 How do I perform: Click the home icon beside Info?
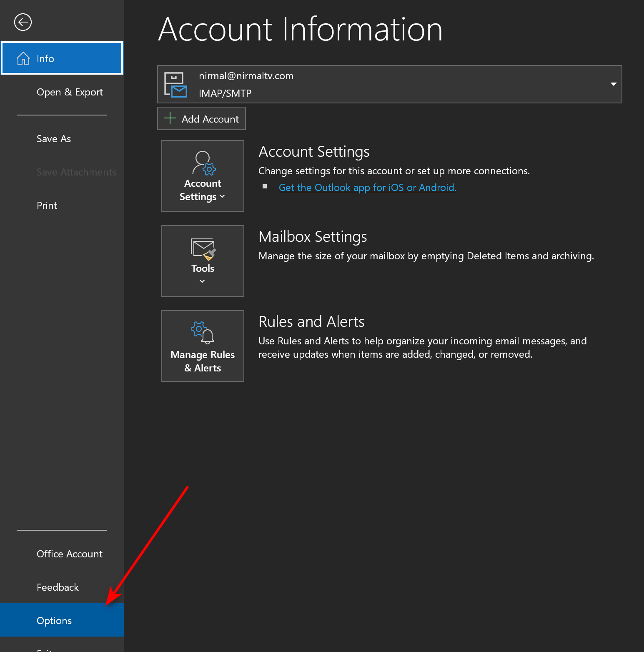point(23,58)
